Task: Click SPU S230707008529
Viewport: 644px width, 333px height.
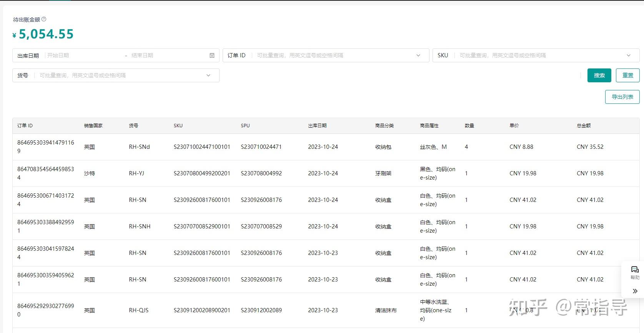Action: click(261, 226)
